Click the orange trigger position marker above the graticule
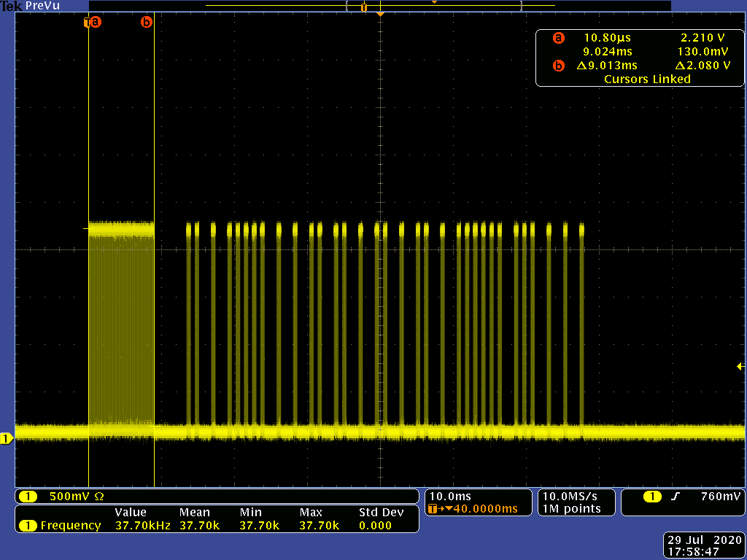747x560 pixels. click(x=380, y=15)
